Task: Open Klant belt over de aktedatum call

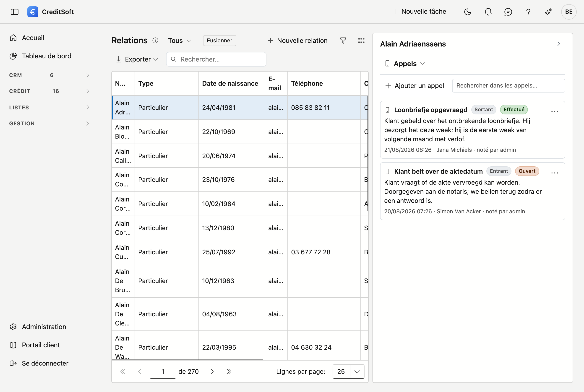Action: [438, 171]
